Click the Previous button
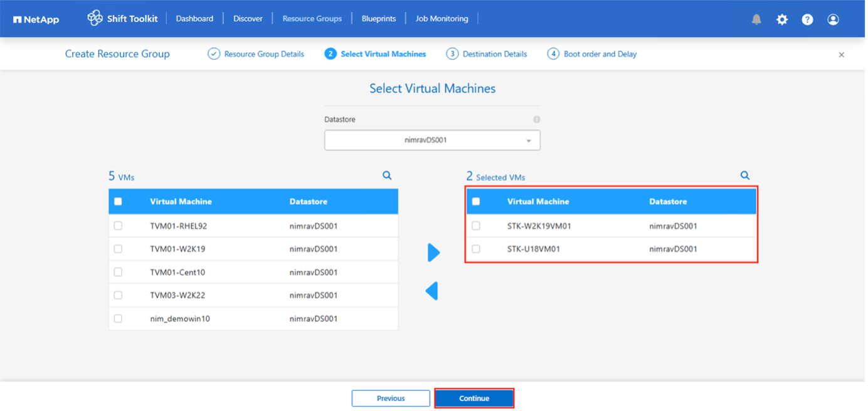 [391, 398]
